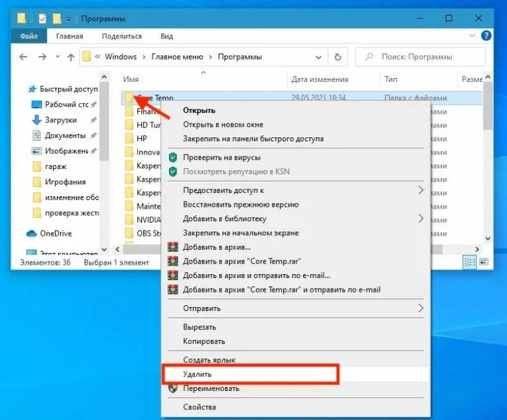Open Свойства from the context menu
Image resolution: width=507 pixels, height=420 pixels.
tap(296, 407)
